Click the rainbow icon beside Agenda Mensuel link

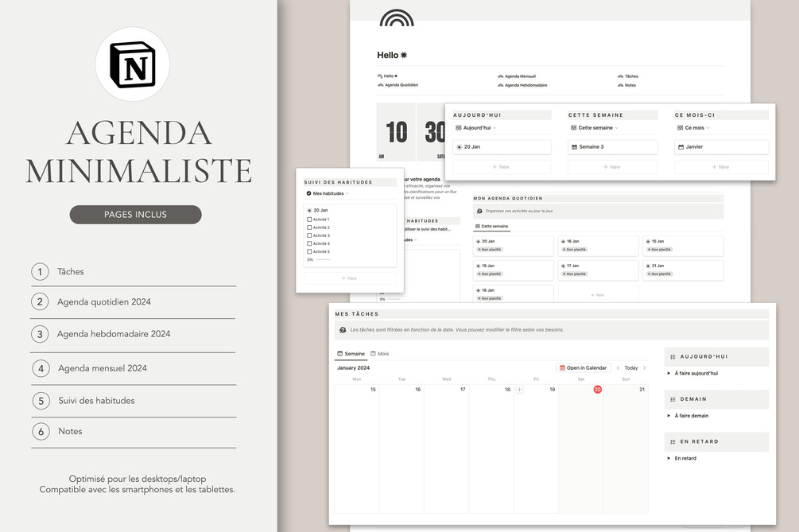click(x=500, y=76)
